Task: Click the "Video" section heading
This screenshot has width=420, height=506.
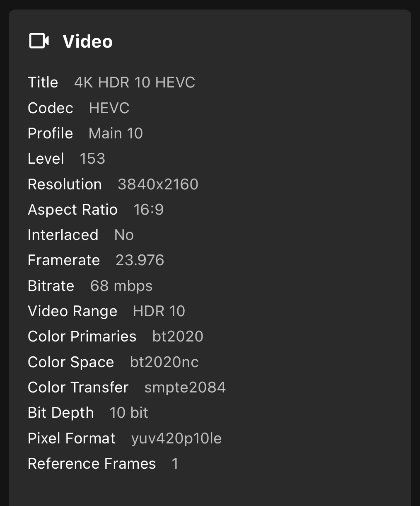Action: [x=87, y=41]
